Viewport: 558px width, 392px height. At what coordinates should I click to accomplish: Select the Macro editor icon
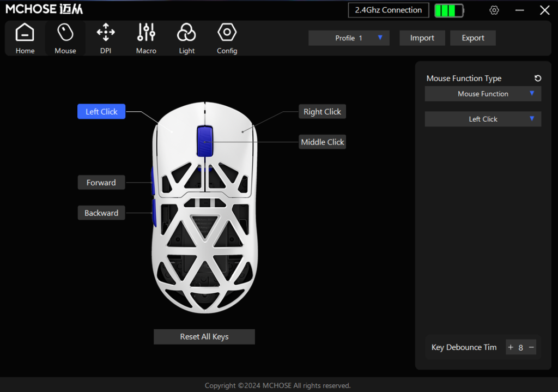pyautogui.click(x=146, y=38)
